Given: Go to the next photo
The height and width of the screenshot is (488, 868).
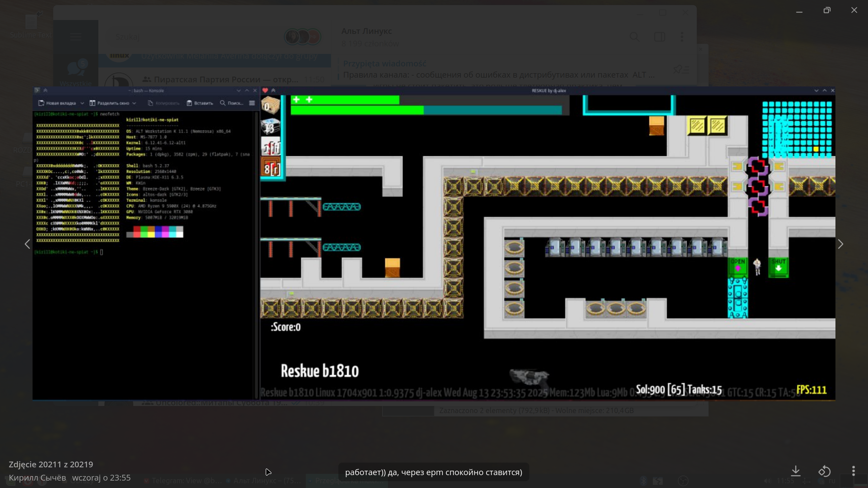Looking at the screenshot, I should tap(840, 244).
